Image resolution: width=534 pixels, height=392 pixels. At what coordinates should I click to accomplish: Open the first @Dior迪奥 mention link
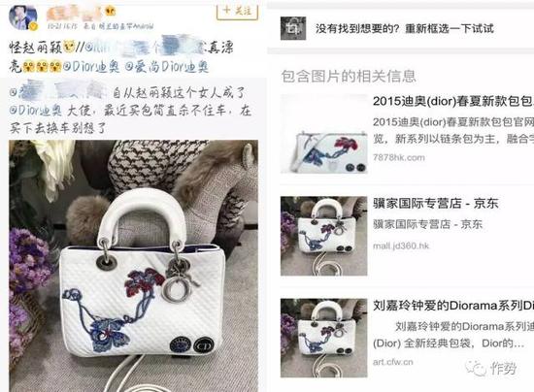pyautogui.click(x=91, y=67)
